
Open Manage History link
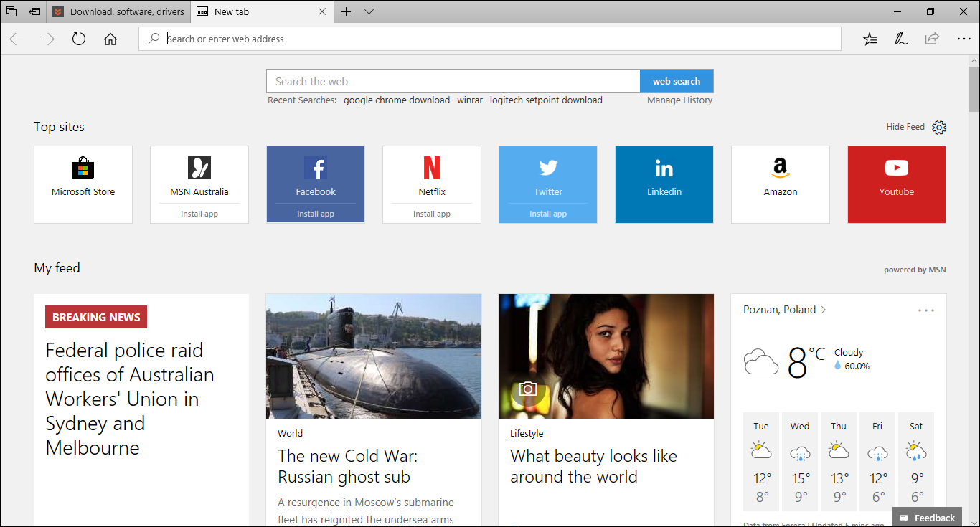click(679, 100)
